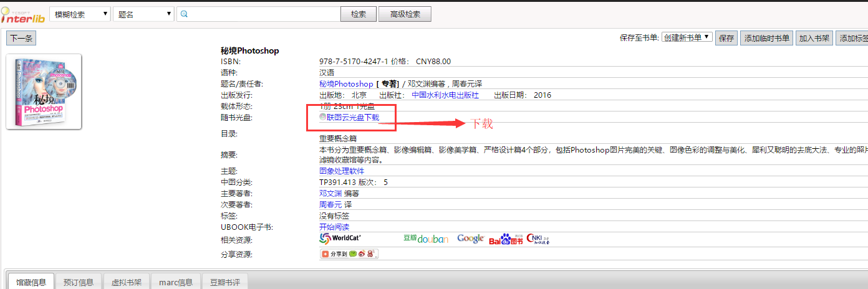Share to WeChat using the green icon
The image size is (868, 289).
point(352,254)
